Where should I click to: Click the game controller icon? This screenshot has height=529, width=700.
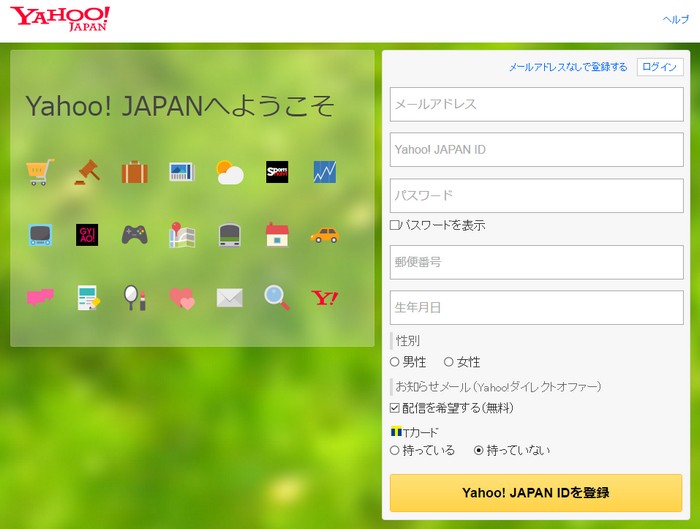pyautogui.click(x=134, y=235)
